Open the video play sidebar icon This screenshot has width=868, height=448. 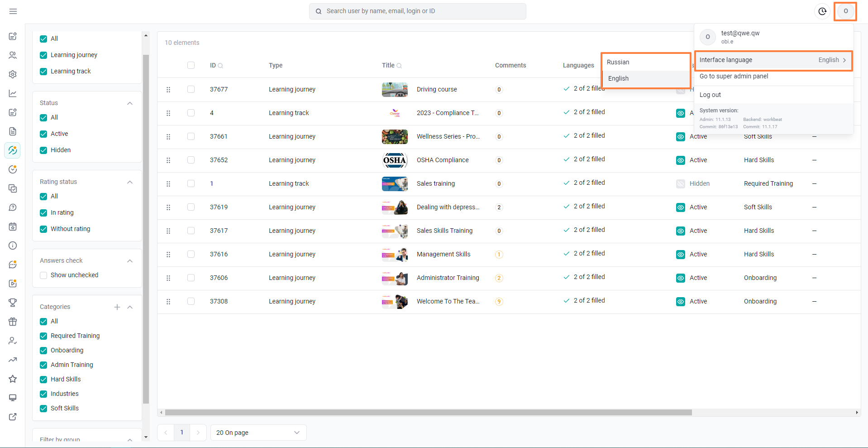[13, 284]
